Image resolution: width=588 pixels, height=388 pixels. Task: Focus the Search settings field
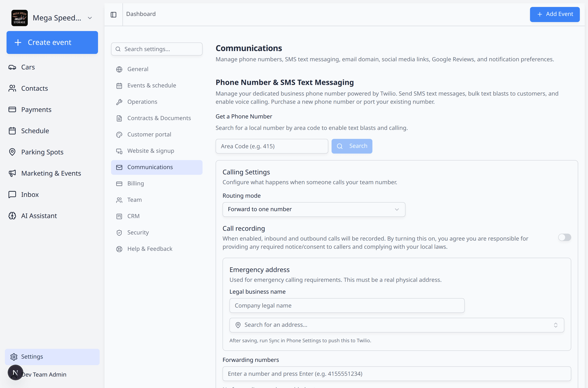click(x=157, y=49)
